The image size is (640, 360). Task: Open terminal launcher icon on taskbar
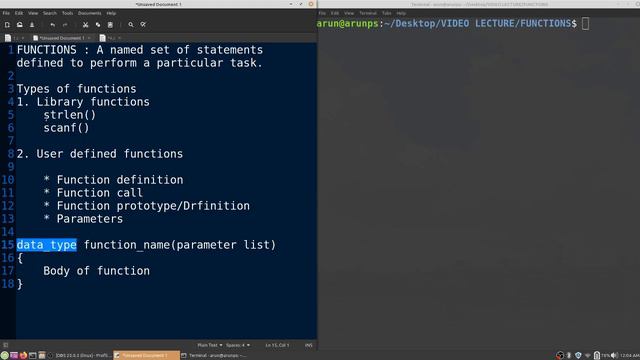click(33, 356)
